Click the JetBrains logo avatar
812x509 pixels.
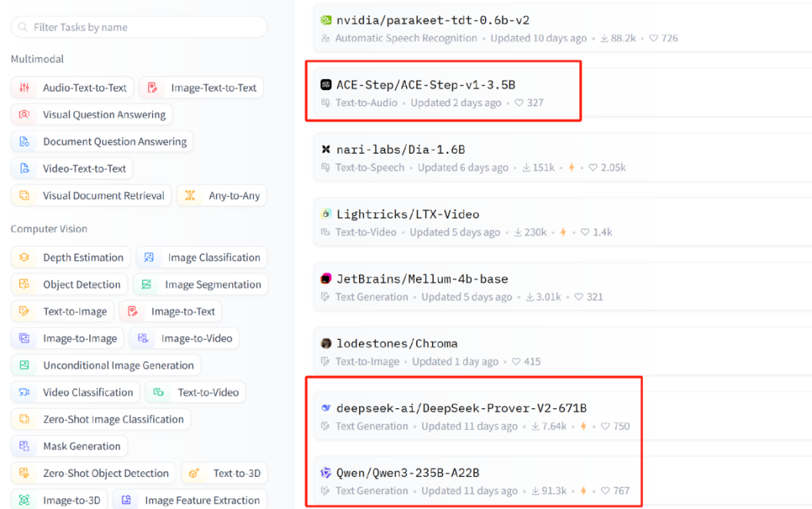[326, 278]
